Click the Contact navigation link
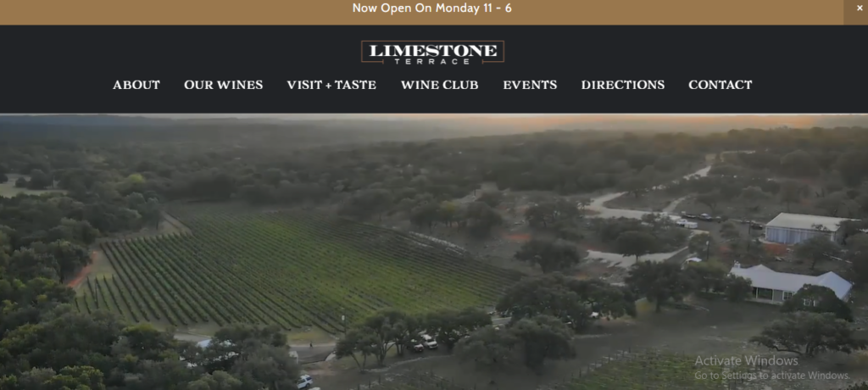 click(721, 86)
